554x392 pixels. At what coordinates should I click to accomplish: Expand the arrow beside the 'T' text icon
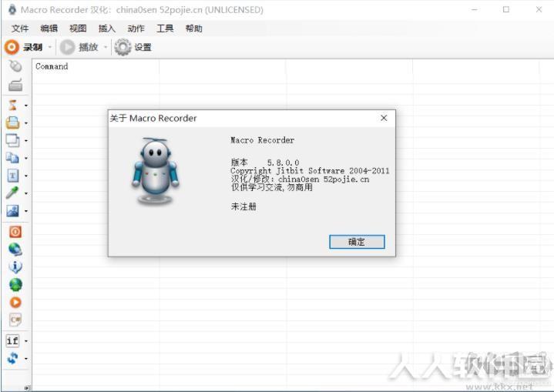pos(26,176)
